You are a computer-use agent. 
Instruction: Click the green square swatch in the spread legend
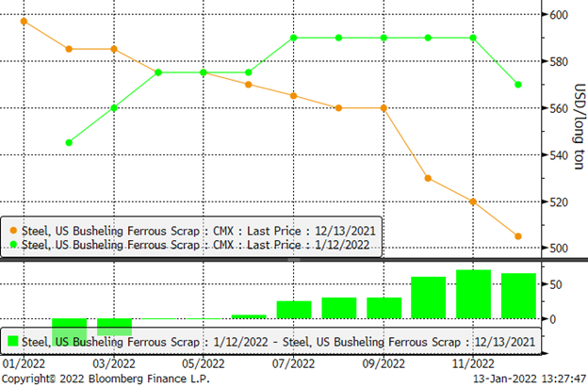click(13, 340)
